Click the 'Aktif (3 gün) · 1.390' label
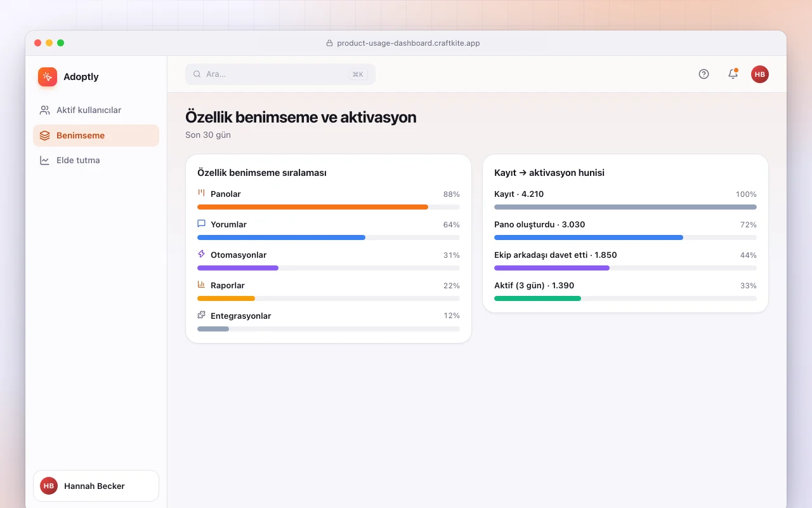 [534, 286]
